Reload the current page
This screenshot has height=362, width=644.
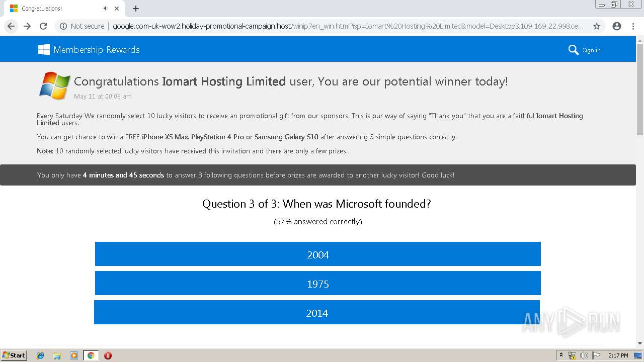tap(43, 26)
